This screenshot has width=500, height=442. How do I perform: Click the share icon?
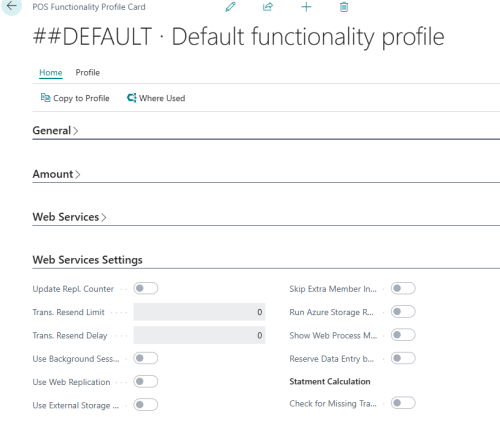click(x=268, y=7)
